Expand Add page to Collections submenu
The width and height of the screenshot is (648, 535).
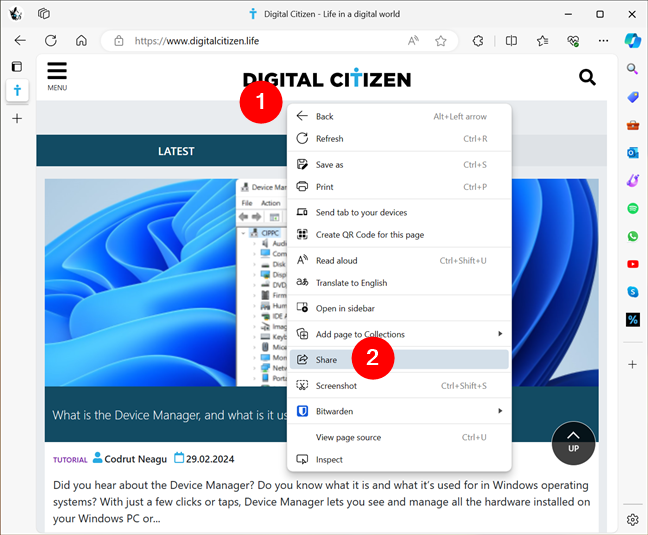tap(399, 334)
